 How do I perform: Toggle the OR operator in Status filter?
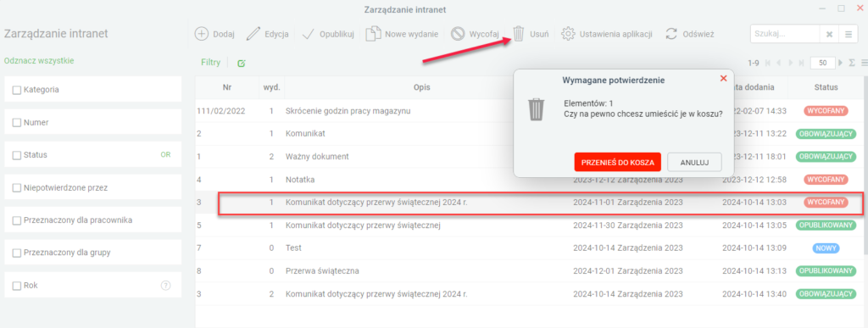tap(165, 155)
